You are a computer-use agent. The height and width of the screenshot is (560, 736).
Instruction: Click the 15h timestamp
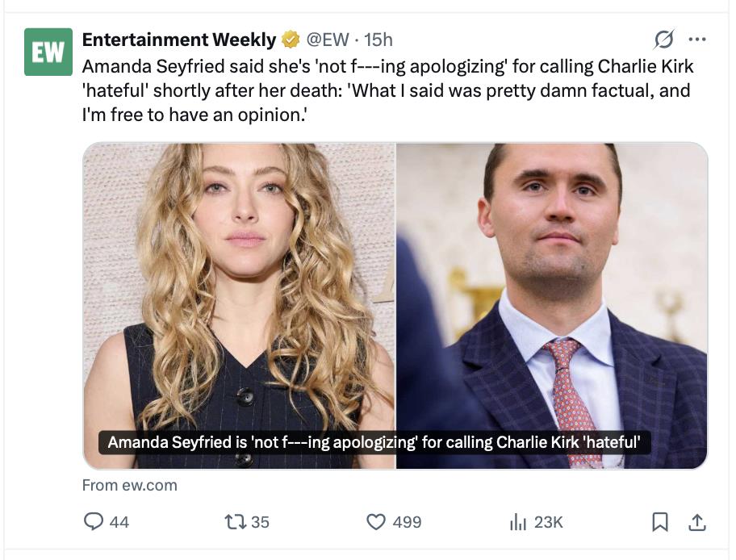click(378, 39)
